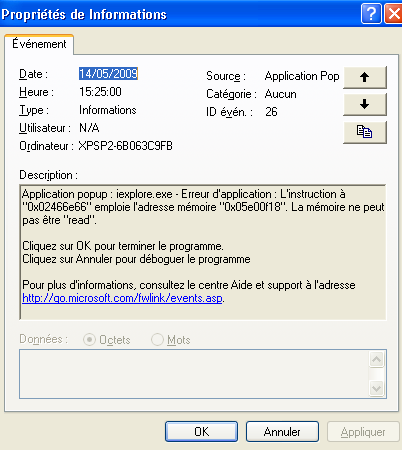This screenshot has height=450, width=402.
Task: Select the Mots radio button
Action: coord(157,340)
